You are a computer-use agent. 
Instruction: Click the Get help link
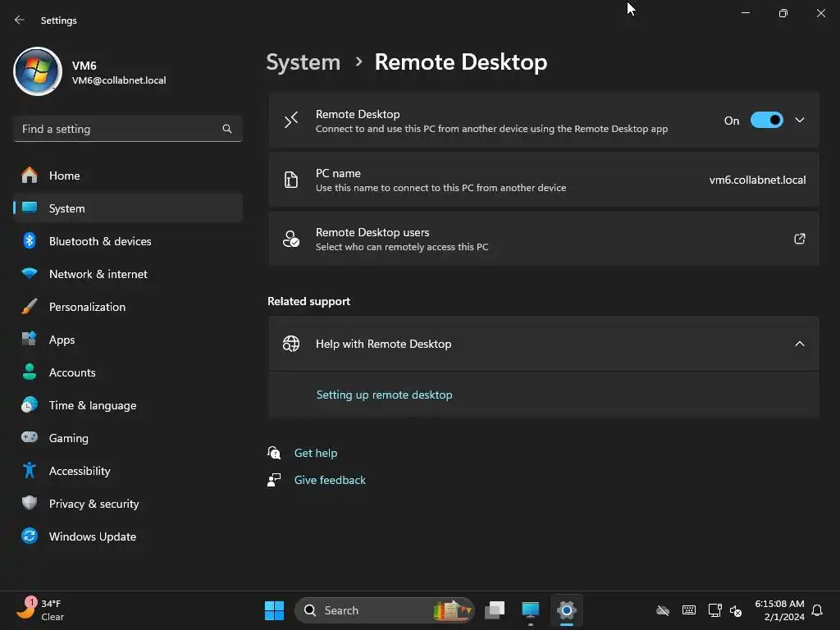(316, 453)
